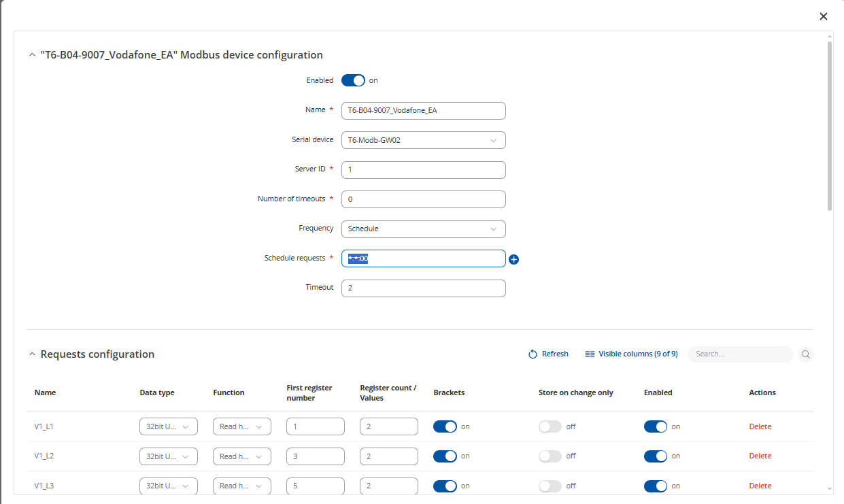844x504 pixels.
Task: Open the Visible columns (9 of 9) selector
Action: point(631,354)
